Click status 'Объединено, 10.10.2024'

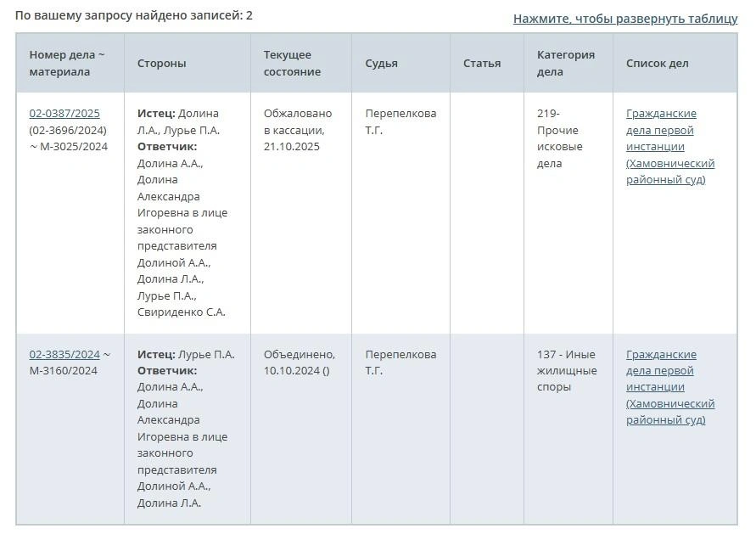300,363
